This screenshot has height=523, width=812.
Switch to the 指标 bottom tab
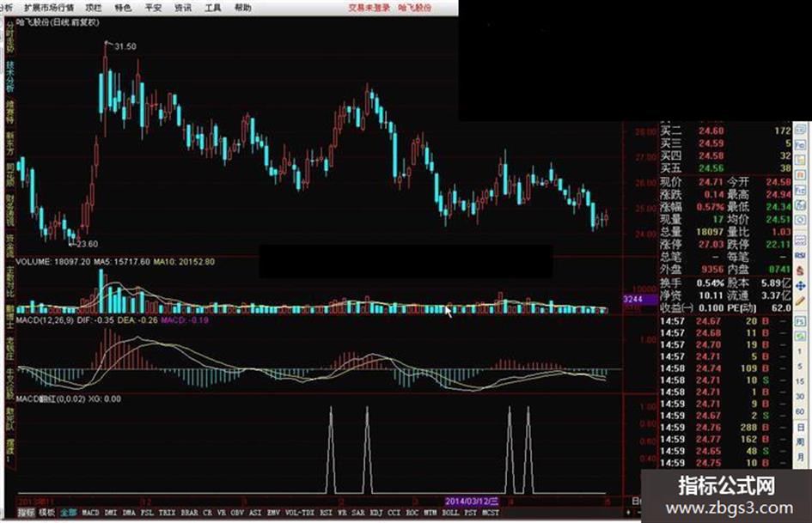[x=27, y=513]
